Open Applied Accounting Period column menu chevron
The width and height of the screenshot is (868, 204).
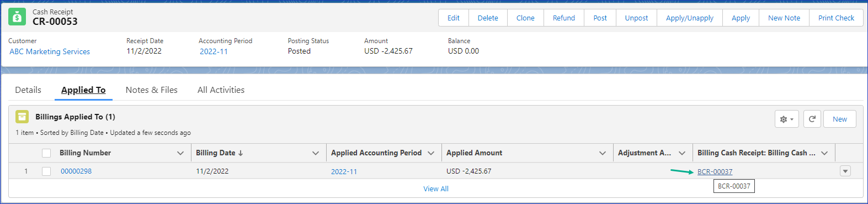pos(431,153)
